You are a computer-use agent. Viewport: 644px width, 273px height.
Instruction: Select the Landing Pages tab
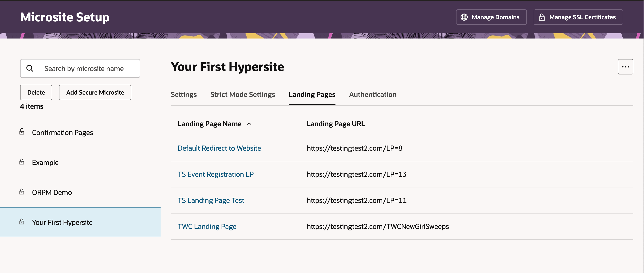click(312, 94)
